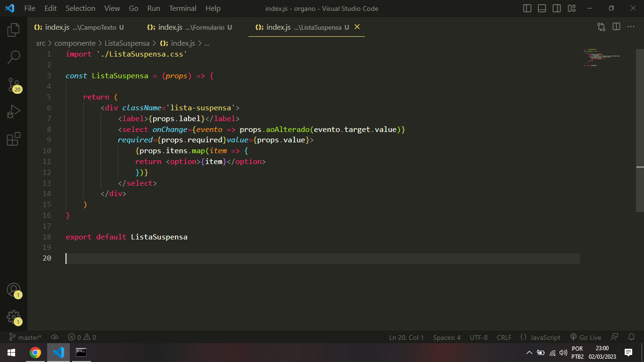This screenshot has width=644, height=362.
Task: Show hidden system tray icons
Action: tap(529, 353)
